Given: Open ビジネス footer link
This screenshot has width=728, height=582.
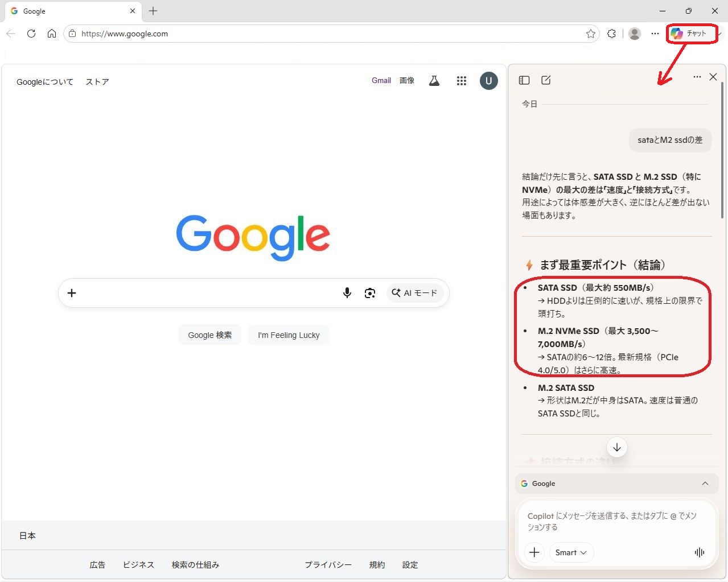Looking at the screenshot, I should [139, 565].
